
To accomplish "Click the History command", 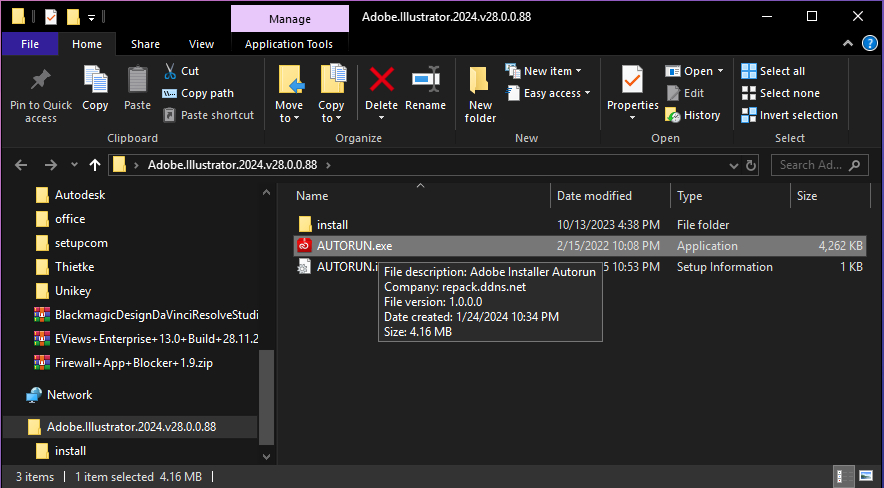I will click(693, 115).
